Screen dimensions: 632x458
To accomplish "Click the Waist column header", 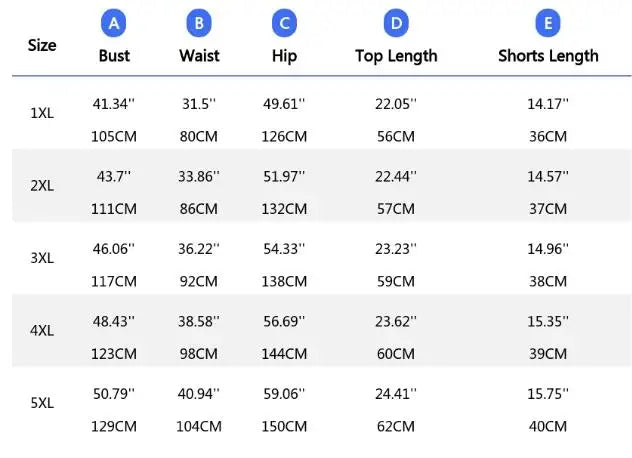I will click(x=199, y=56).
